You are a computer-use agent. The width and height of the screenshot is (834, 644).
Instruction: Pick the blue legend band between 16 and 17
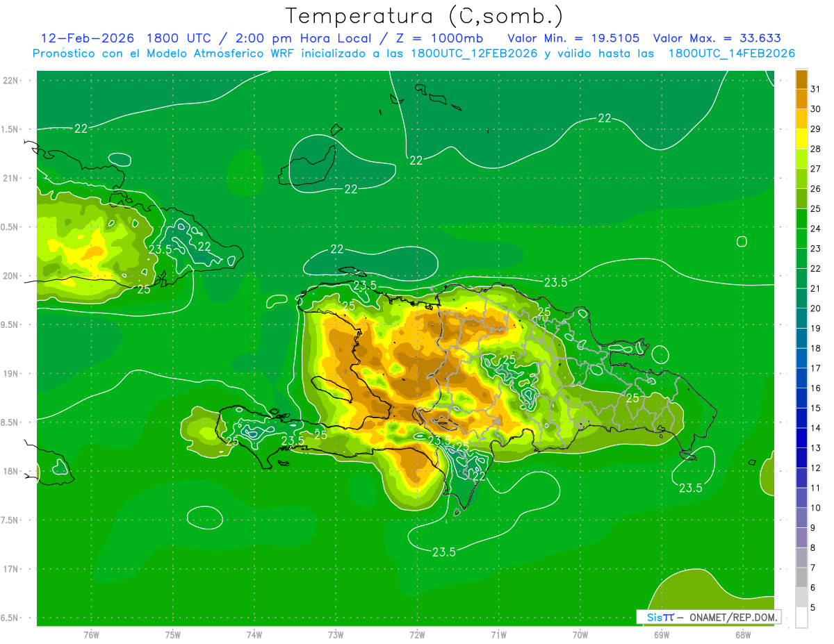point(801,378)
